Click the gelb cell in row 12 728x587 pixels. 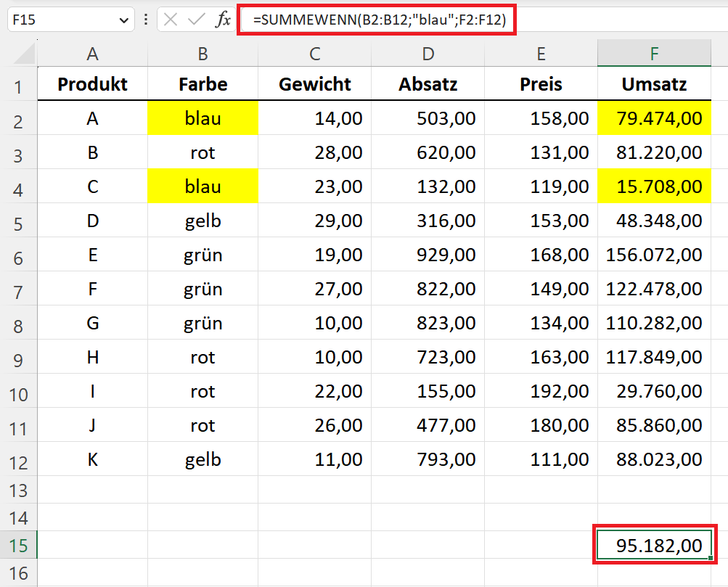point(203,459)
